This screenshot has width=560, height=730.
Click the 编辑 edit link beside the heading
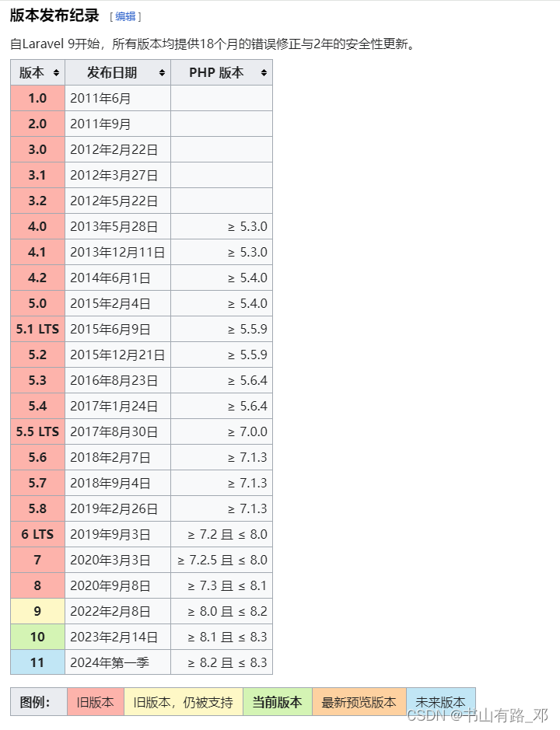click(x=125, y=16)
